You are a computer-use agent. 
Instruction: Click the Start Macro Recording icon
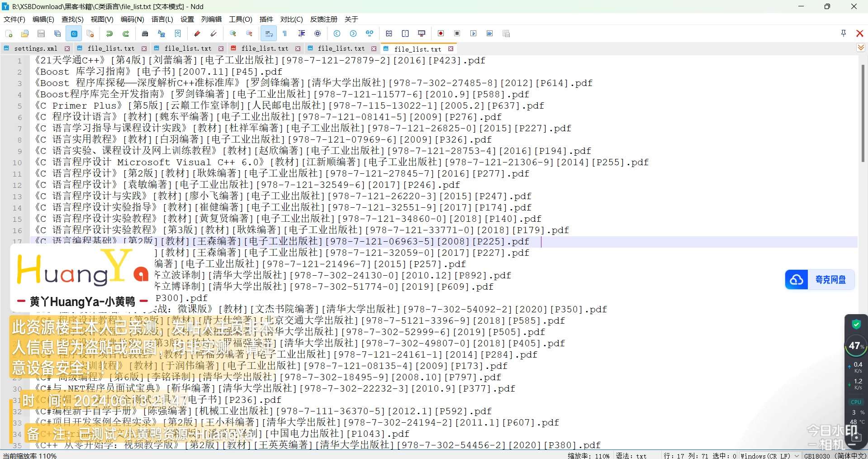pos(441,33)
